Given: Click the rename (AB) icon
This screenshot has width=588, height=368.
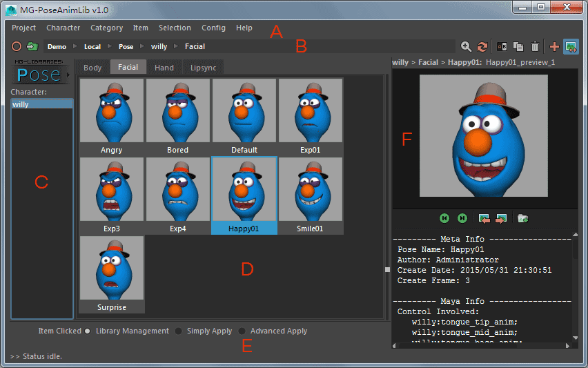Looking at the screenshot, I should (x=502, y=47).
